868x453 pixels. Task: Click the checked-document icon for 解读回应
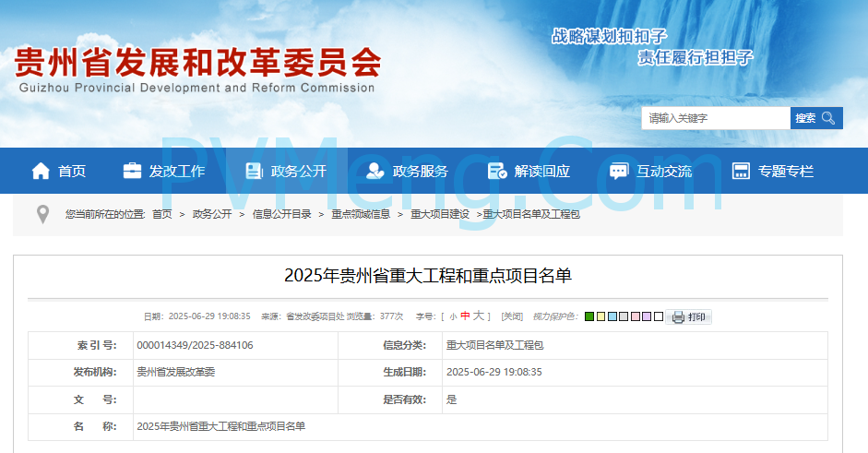pyautogui.click(x=497, y=171)
